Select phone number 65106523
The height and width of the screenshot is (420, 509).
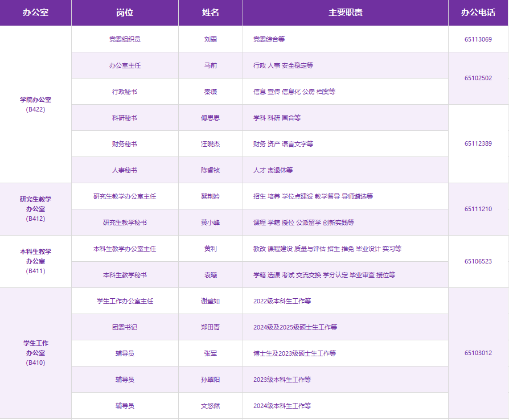pos(478,262)
